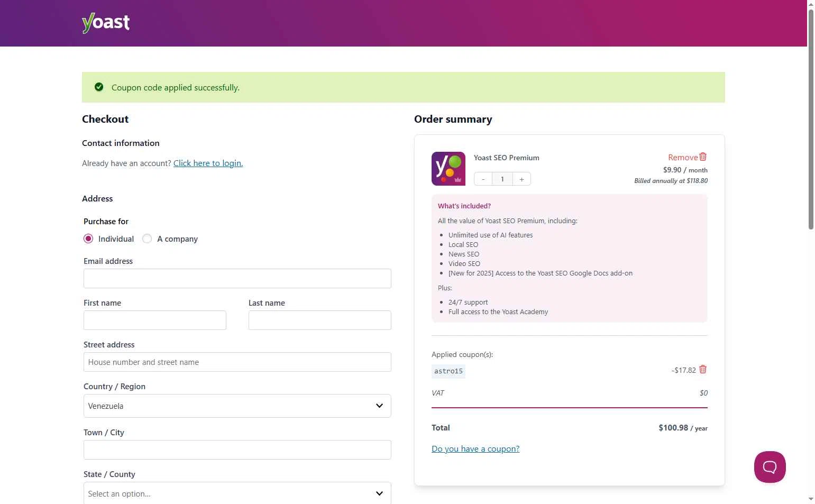Click the 24/7 support list item
The width and height of the screenshot is (815, 504).
coord(468,303)
